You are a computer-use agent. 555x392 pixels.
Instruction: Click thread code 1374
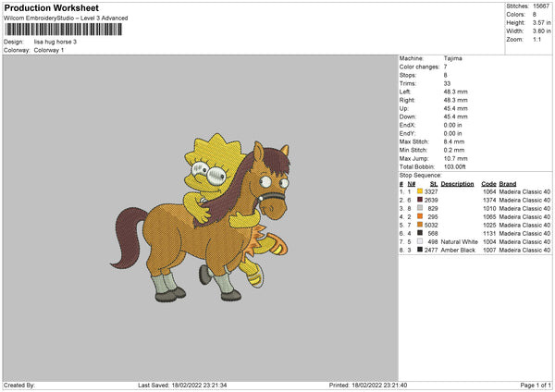coord(489,201)
